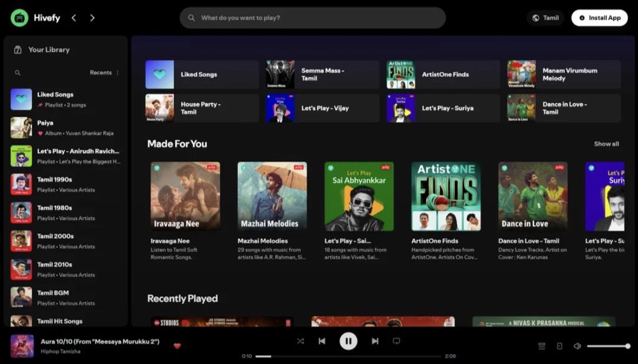Click the Iravaaga Nee card title

point(170,241)
